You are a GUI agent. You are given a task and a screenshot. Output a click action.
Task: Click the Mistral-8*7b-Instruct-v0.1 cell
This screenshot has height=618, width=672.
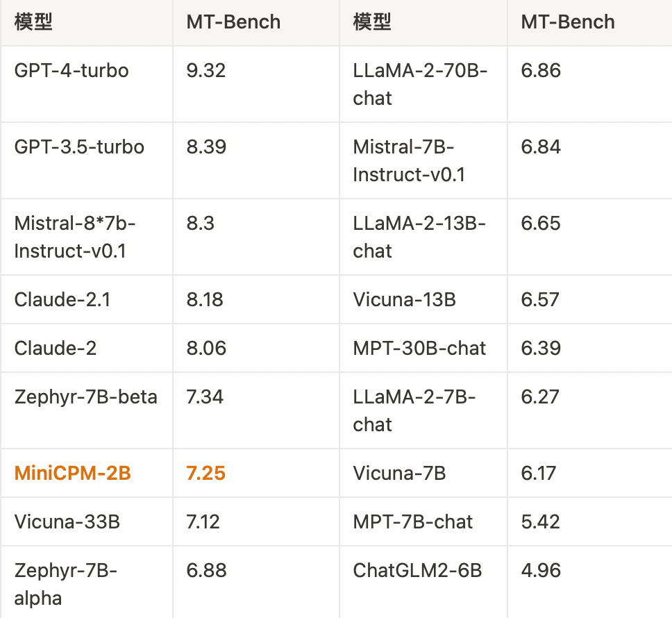pos(75,237)
